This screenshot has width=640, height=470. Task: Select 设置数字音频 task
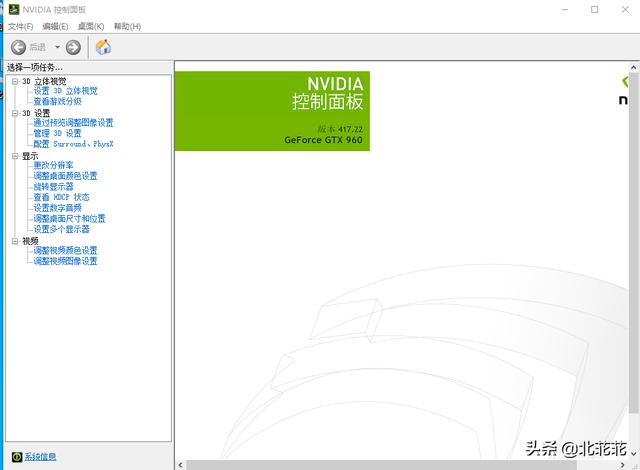point(58,208)
